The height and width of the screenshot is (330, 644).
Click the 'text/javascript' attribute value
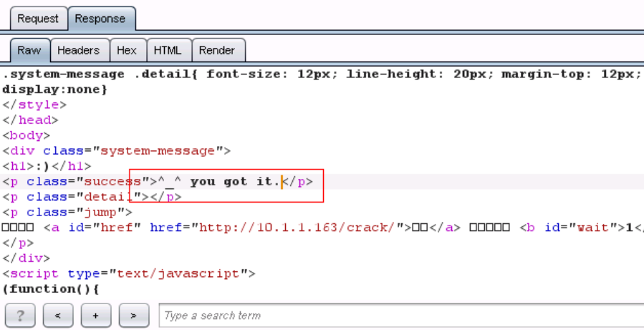[178, 273]
